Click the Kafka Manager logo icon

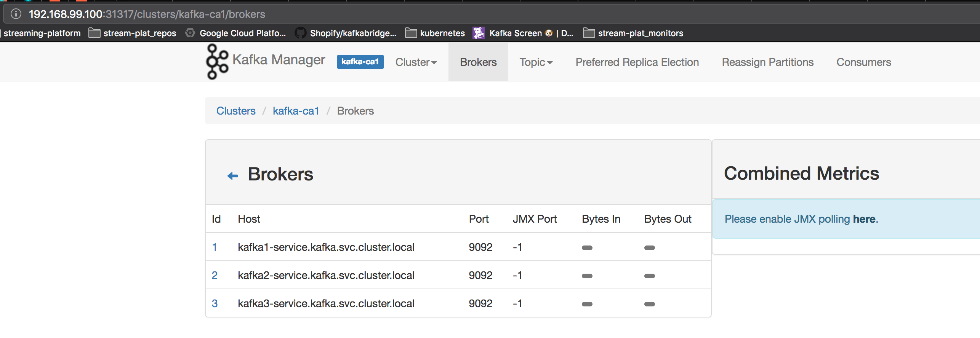(x=217, y=62)
